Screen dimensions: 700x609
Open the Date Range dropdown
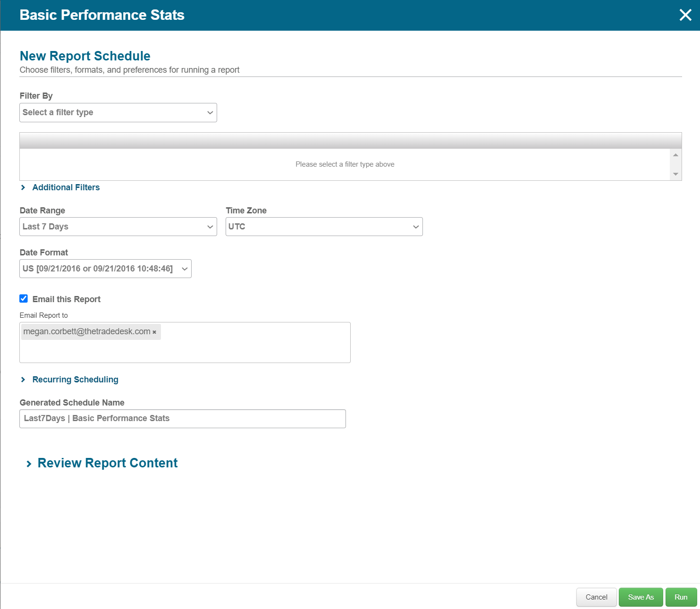118,227
